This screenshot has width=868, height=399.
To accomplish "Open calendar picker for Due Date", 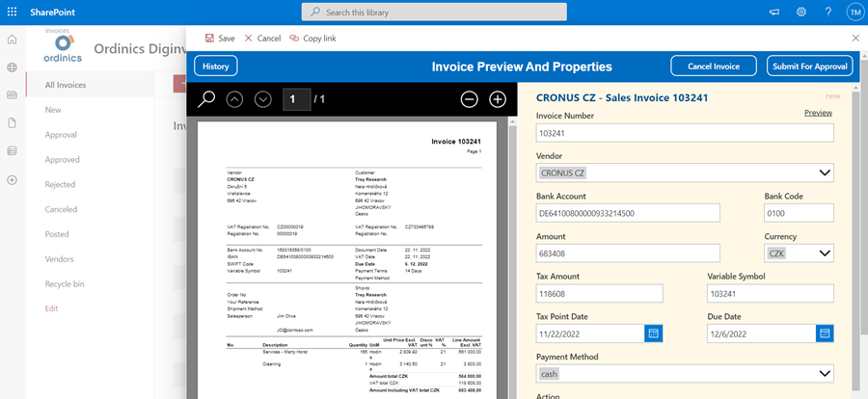I will 825,333.
